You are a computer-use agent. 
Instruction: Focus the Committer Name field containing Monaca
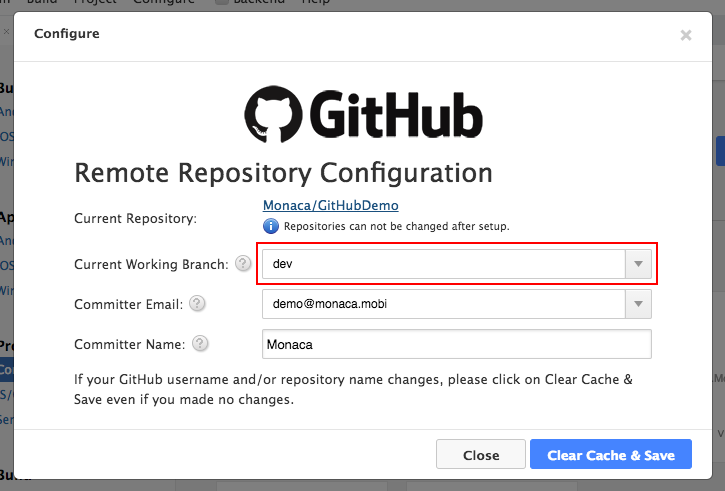[x=456, y=344]
